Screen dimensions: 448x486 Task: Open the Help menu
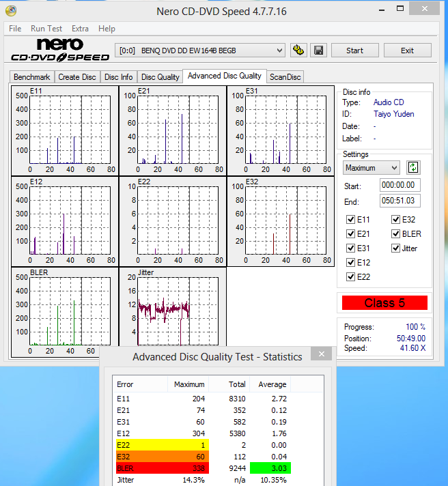tap(107, 29)
